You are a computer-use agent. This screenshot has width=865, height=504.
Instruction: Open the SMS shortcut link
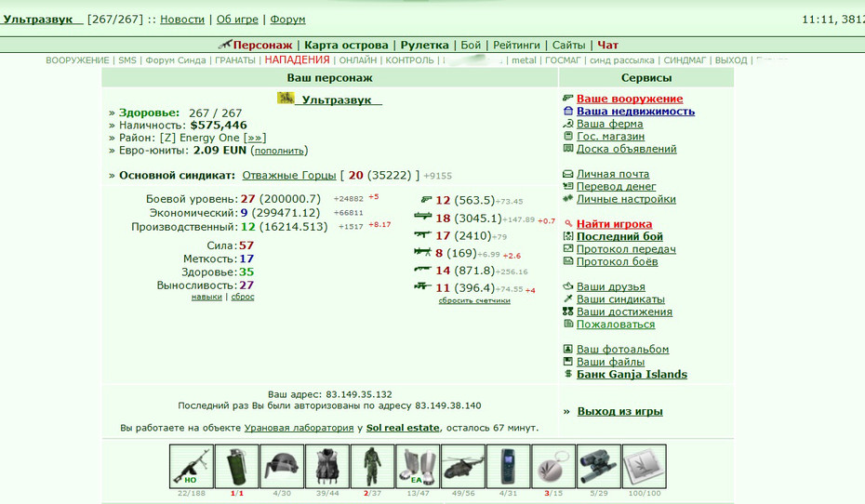tap(127, 60)
